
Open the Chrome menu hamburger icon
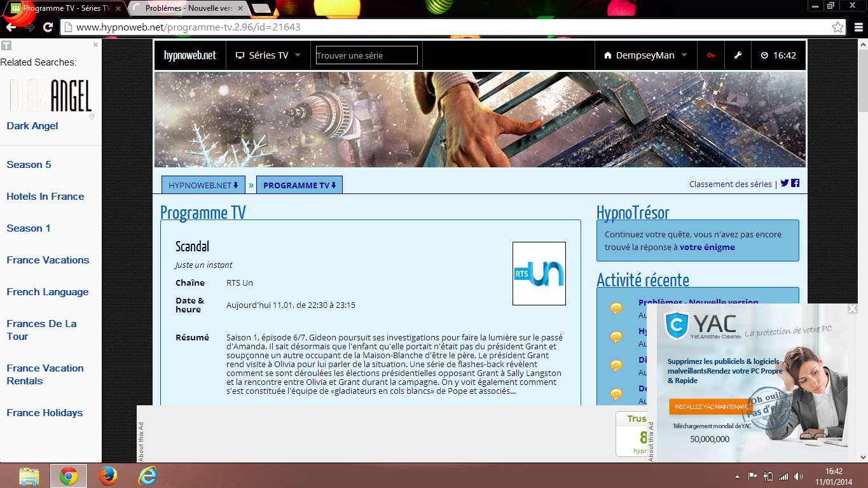(857, 27)
